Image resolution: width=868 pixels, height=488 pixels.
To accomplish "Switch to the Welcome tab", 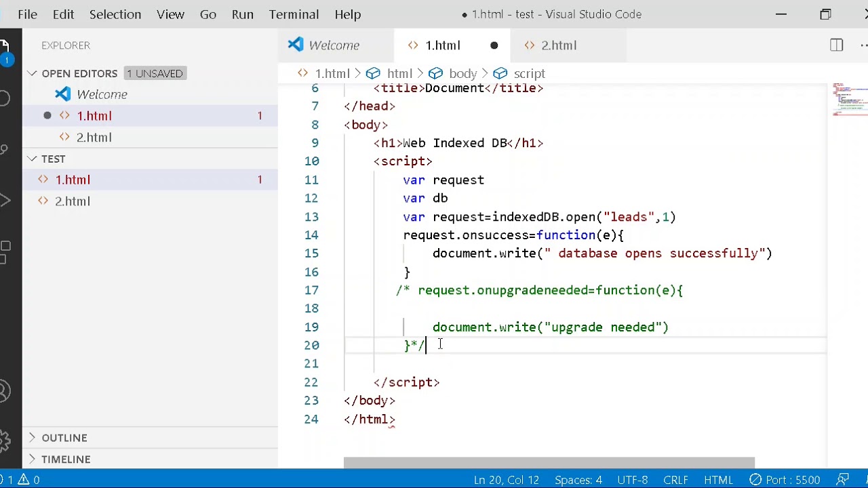I will (336, 45).
